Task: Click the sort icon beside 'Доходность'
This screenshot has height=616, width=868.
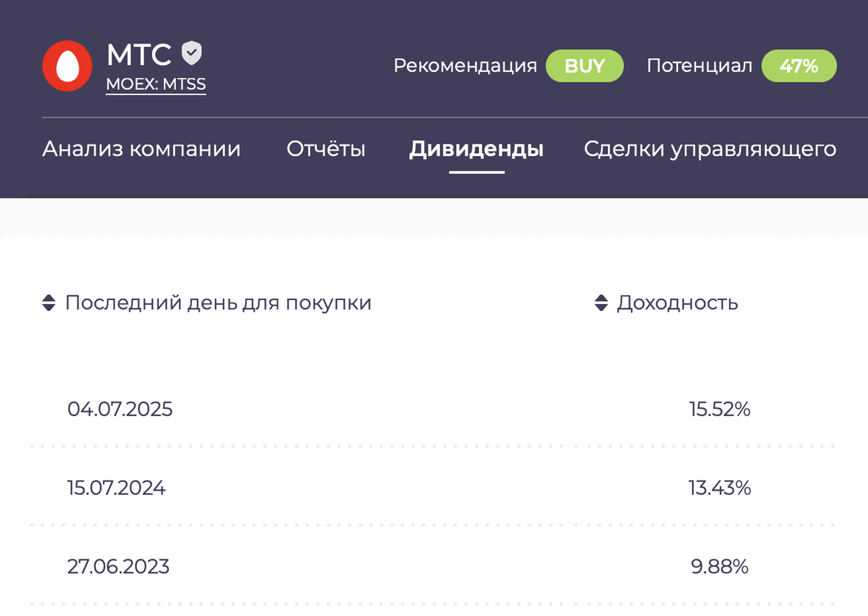Action: [600, 303]
